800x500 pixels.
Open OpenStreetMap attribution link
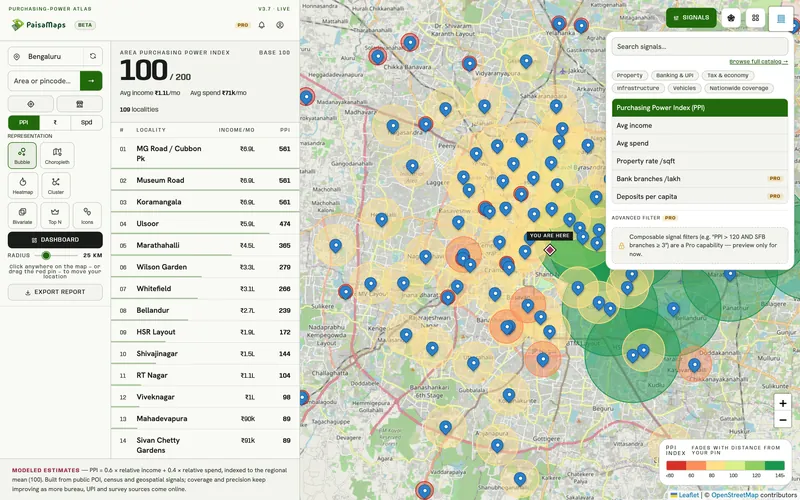pyautogui.click(x=735, y=495)
